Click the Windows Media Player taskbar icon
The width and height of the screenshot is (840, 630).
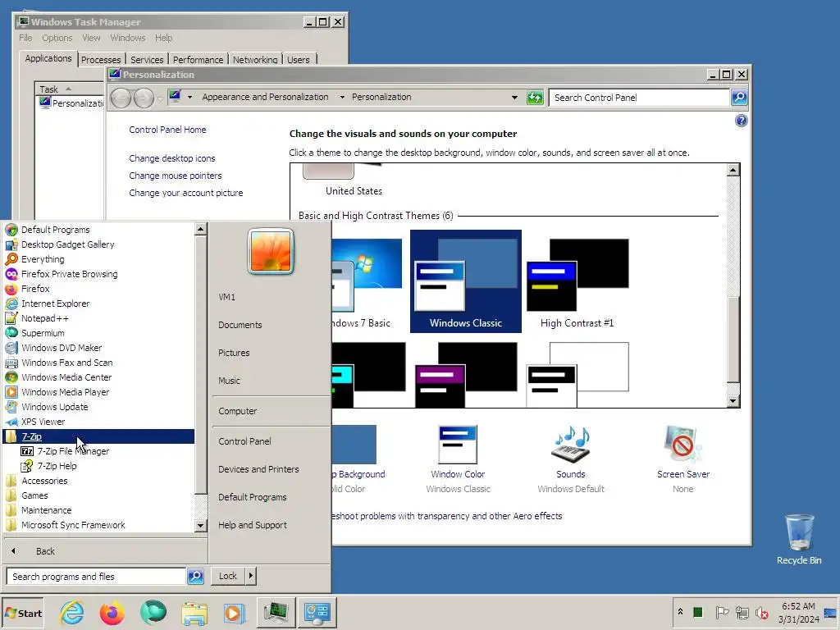point(234,612)
